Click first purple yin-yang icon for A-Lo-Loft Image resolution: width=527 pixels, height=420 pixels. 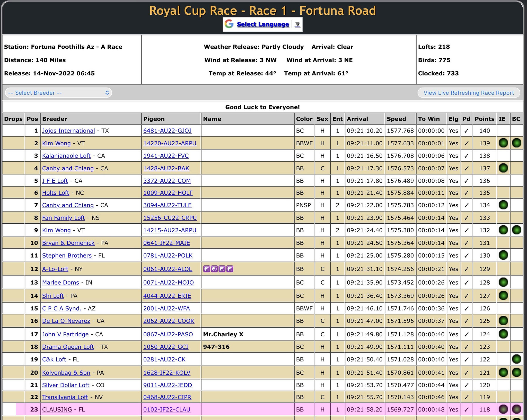(x=207, y=269)
